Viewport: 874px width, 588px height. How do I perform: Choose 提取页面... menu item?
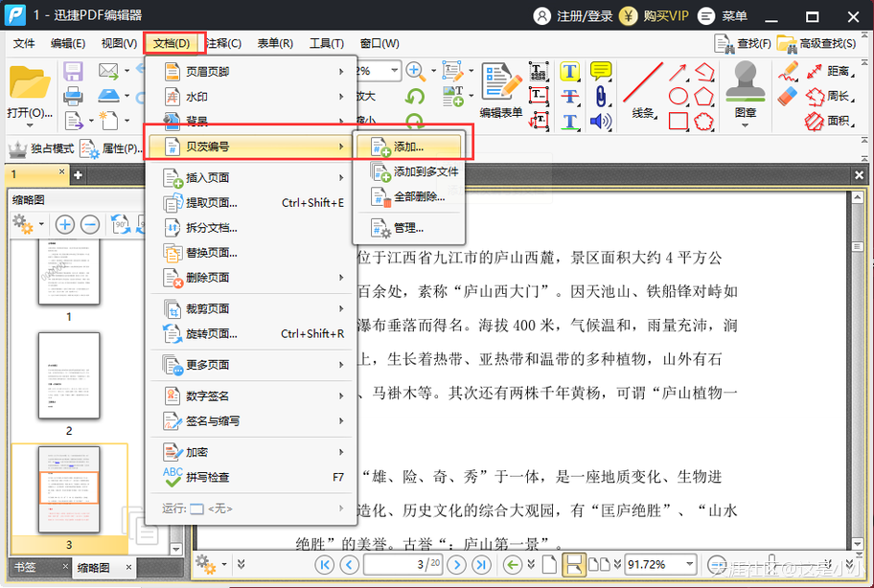click(x=252, y=203)
